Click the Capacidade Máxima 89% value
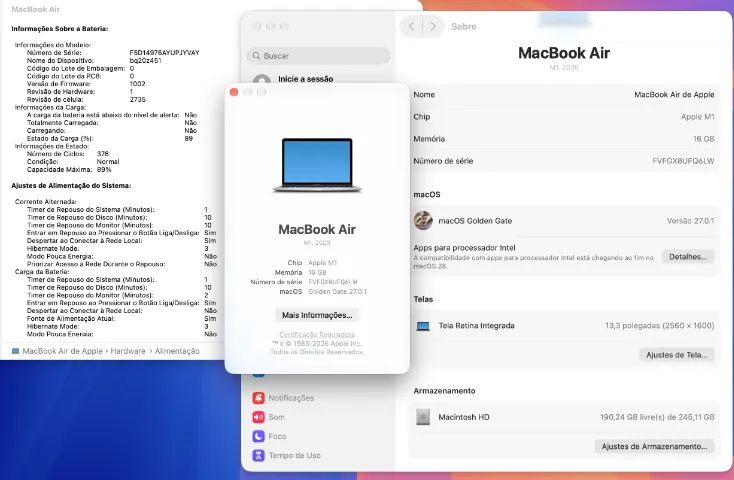Image resolution: width=734 pixels, height=480 pixels. point(104,170)
